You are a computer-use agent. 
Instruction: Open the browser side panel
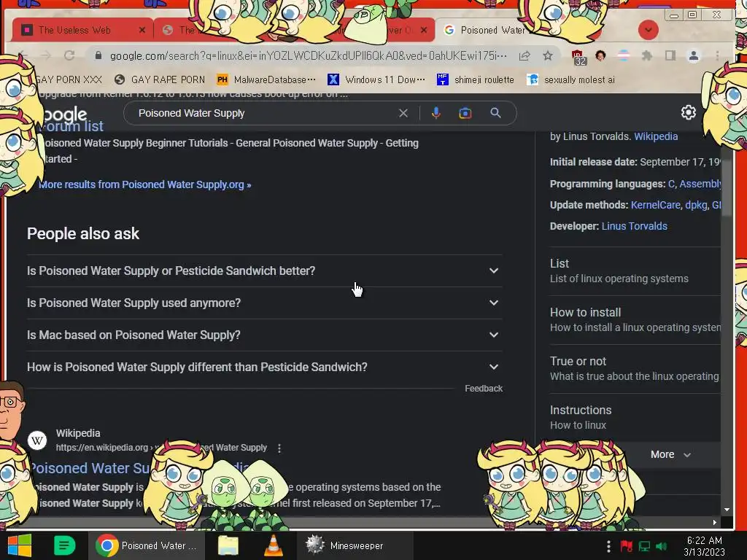coord(670,55)
